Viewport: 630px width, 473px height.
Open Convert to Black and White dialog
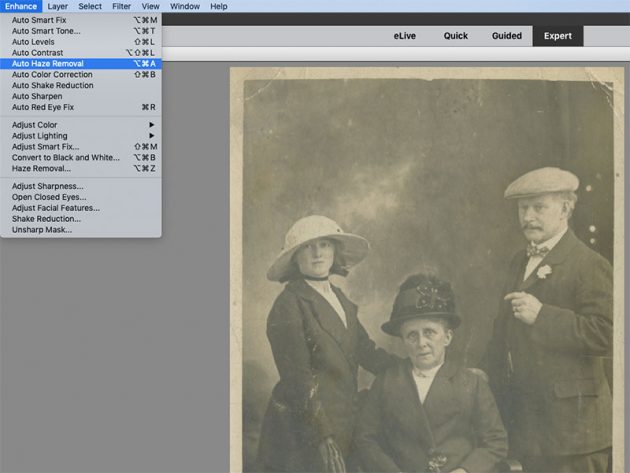click(81, 158)
